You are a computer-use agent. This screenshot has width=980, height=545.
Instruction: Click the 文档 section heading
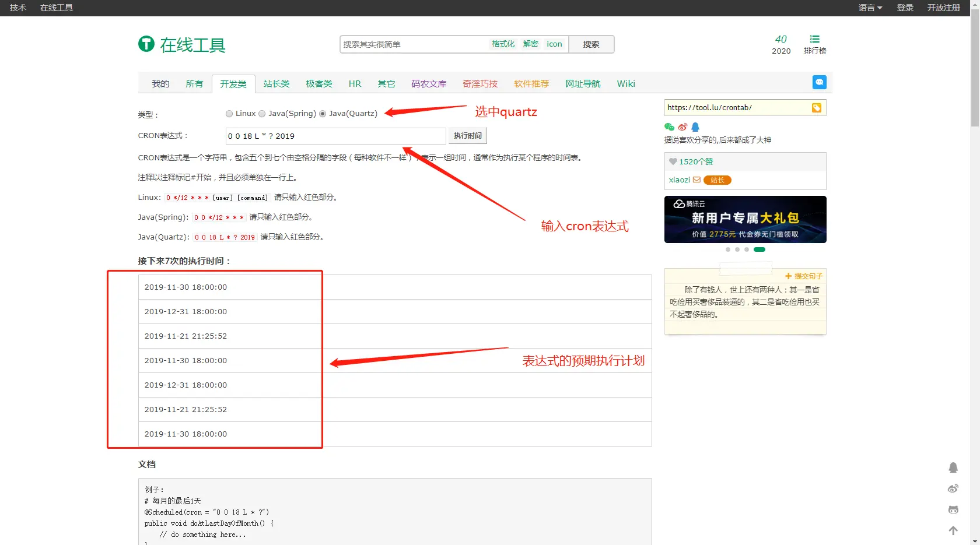click(147, 465)
